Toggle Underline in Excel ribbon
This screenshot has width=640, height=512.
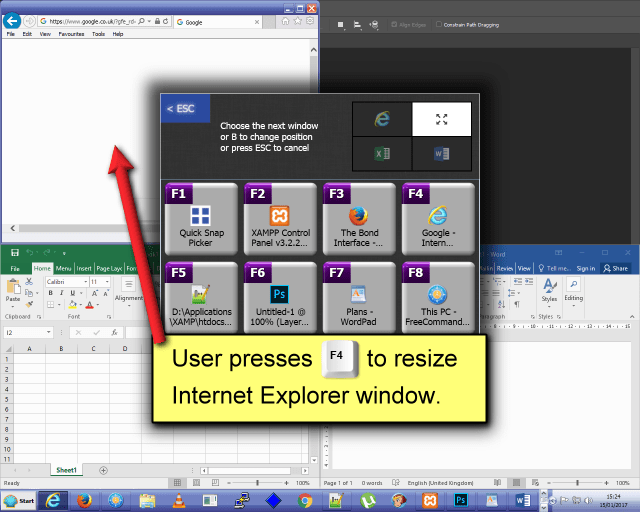73,293
